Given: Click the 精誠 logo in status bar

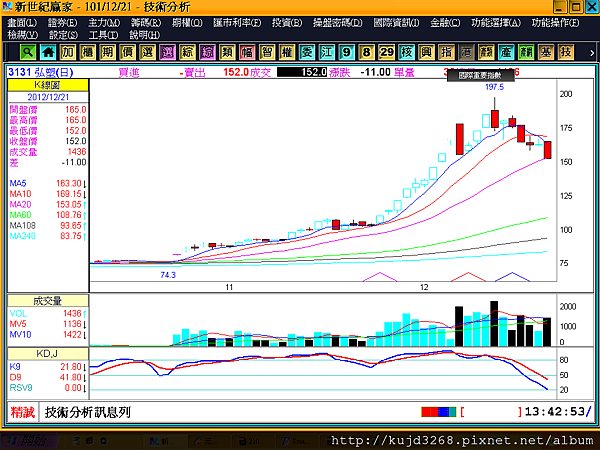Looking at the screenshot, I should 23,412.
